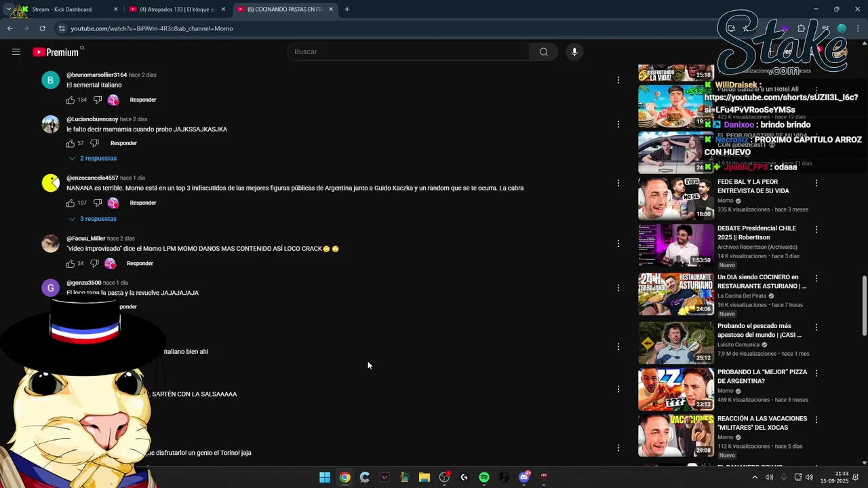The height and width of the screenshot is (488, 868).
Task: Open @gonza3500 channel link
Action: point(83,283)
